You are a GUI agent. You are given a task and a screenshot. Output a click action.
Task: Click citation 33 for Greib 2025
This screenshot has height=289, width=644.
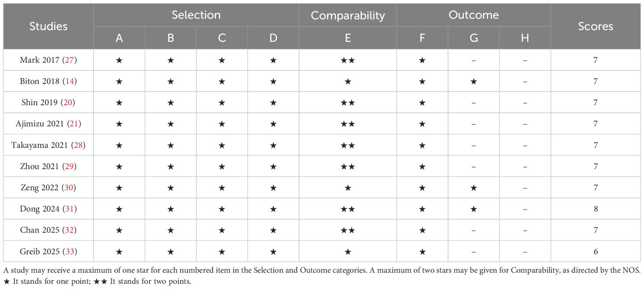[x=69, y=252]
